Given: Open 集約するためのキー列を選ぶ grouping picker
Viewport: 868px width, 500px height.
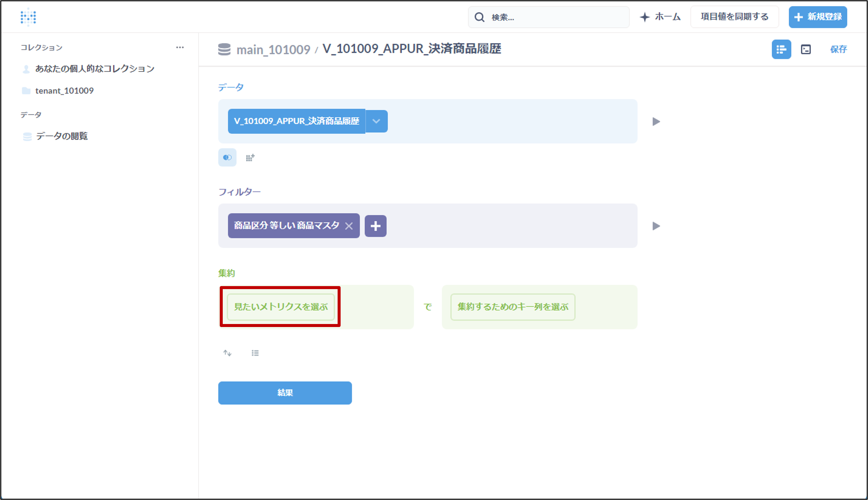Looking at the screenshot, I should pyautogui.click(x=512, y=307).
